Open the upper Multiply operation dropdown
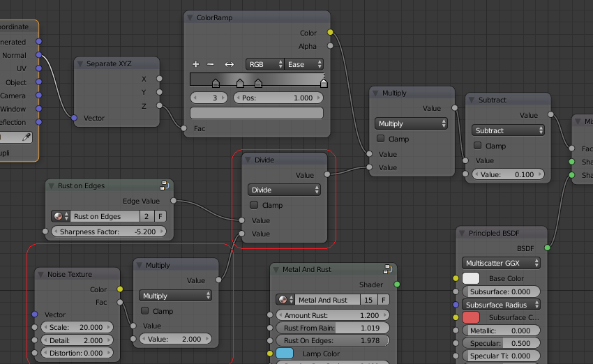The image size is (593, 364). 411,123
